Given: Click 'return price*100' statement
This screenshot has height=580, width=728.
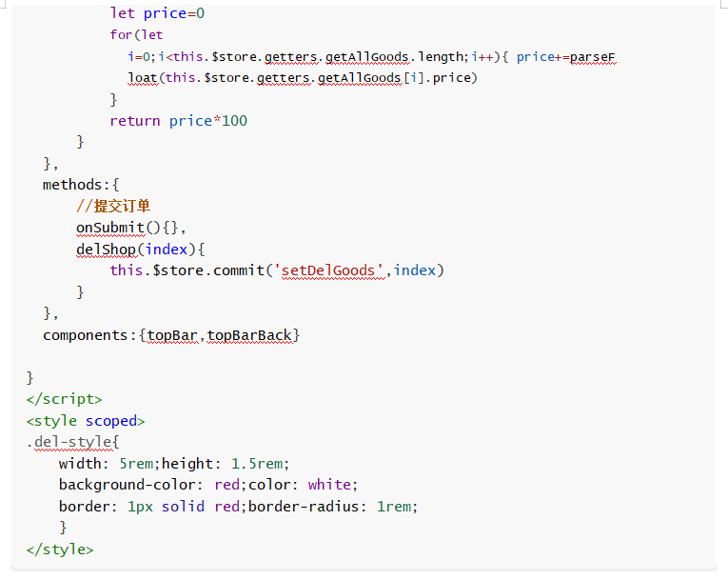Looking at the screenshot, I should 178,121.
